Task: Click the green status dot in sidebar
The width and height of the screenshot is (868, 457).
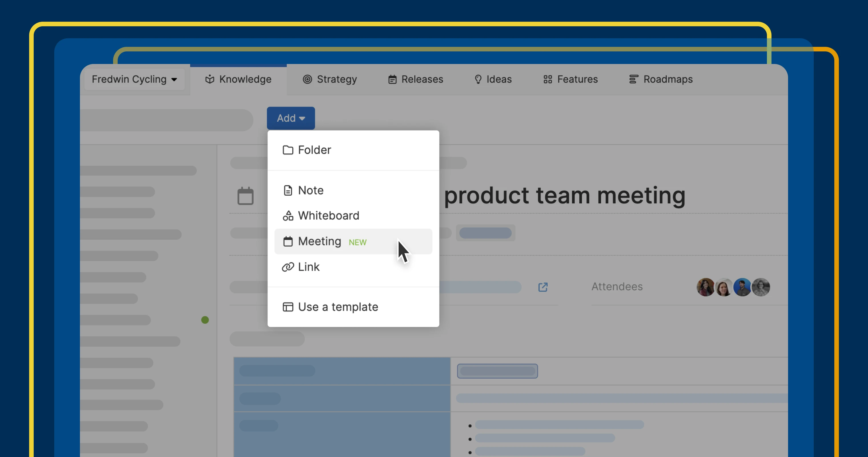Action: tap(205, 320)
